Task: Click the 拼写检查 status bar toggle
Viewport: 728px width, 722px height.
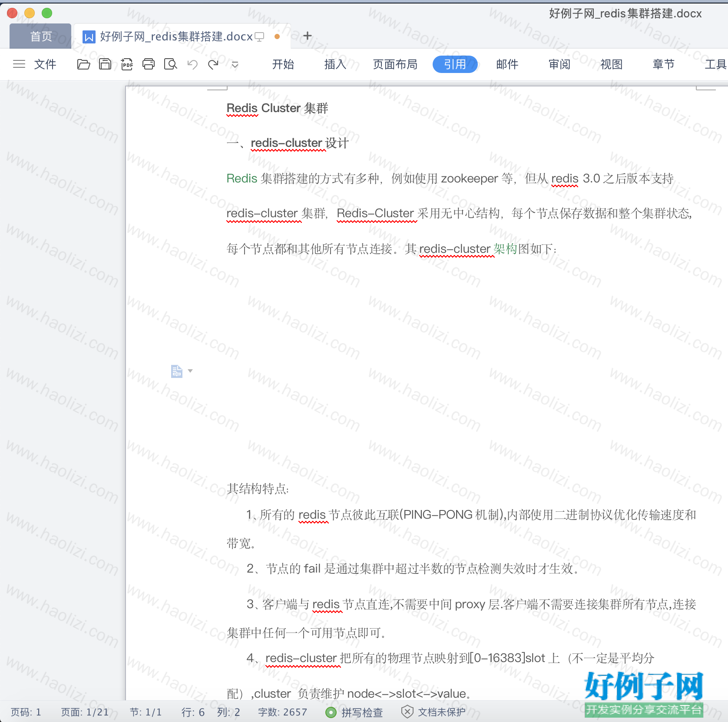Action: pos(354,712)
